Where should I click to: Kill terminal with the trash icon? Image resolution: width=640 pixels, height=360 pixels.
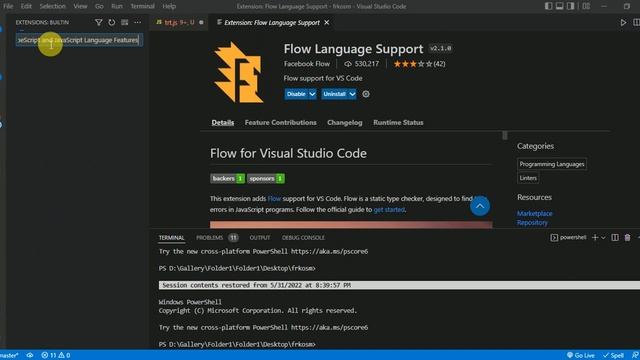[627, 238]
